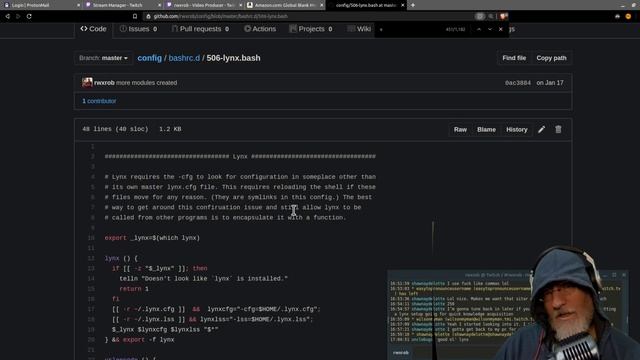This screenshot has width=640, height=360.
Task: Click the rwxrob avatar thumbnail
Action: pyautogui.click(x=87, y=82)
